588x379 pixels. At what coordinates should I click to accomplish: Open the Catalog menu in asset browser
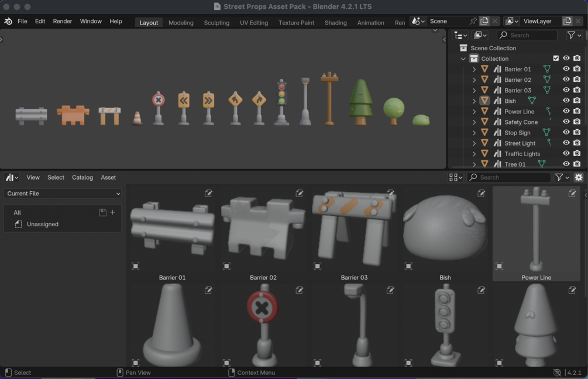point(82,177)
